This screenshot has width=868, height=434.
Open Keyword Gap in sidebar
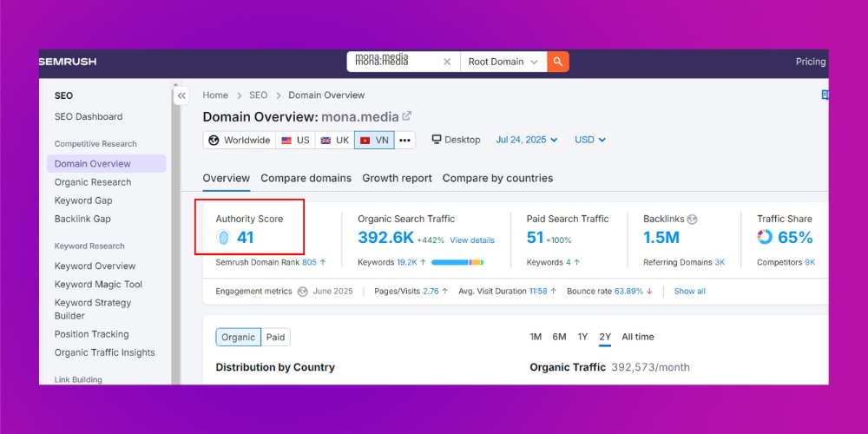pyautogui.click(x=83, y=201)
